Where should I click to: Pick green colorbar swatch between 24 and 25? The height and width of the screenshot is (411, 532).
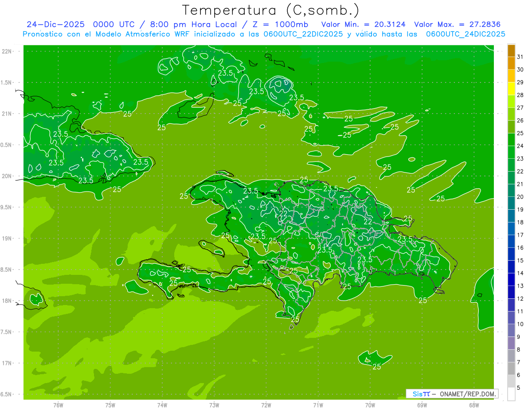511,139
